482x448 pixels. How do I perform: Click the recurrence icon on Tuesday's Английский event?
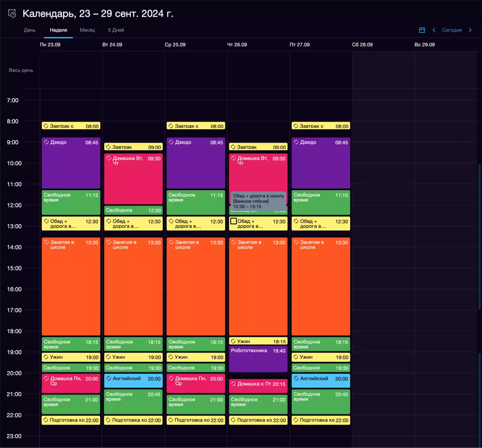tap(109, 379)
